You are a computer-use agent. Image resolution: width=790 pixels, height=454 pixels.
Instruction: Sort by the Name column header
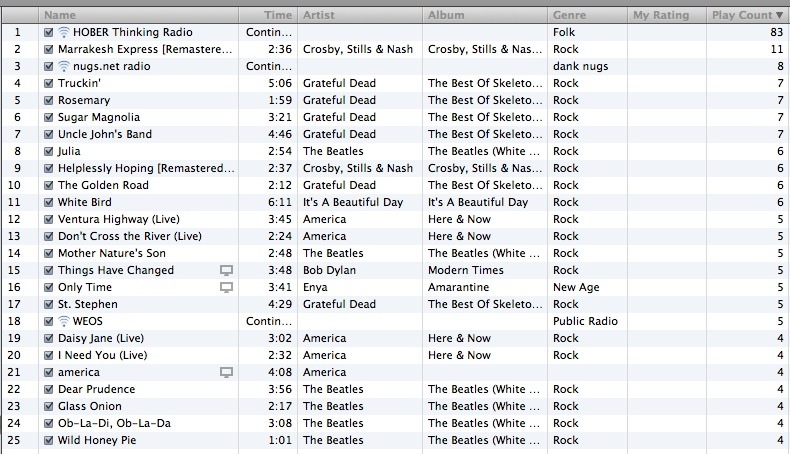139,15
